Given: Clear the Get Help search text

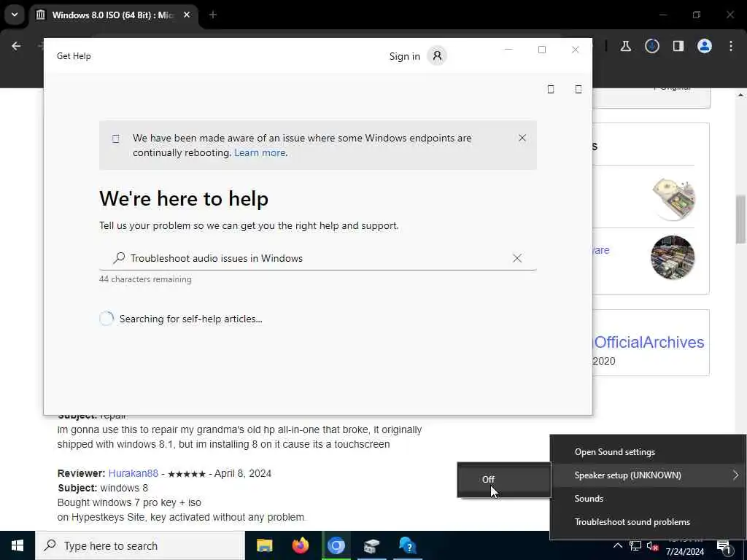Looking at the screenshot, I should coord(517,258).
